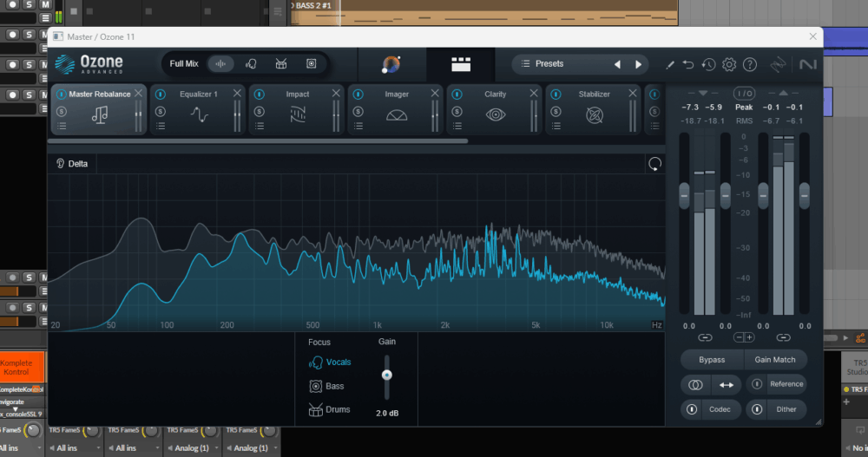Open Stabilizer module preset list
Screen dimensions: 868x457
click(x=556, y=127)
